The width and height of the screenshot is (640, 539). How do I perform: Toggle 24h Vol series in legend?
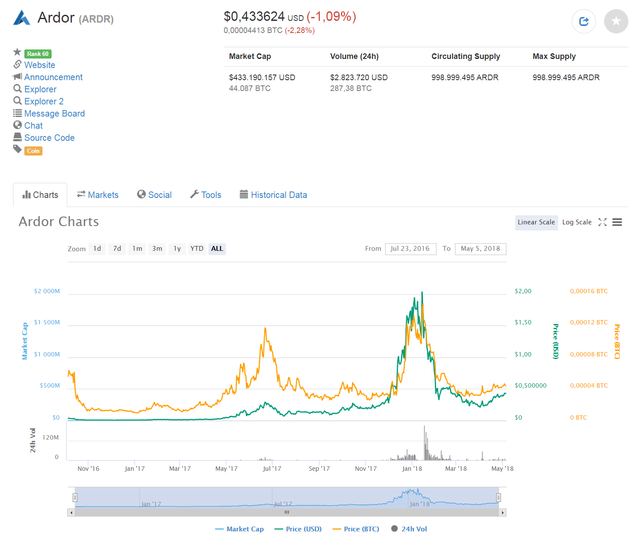coord(409,529)
